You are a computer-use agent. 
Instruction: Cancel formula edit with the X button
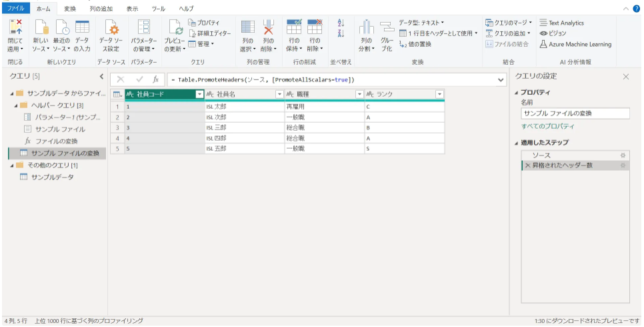pyautogui.click(x=121, y=79)
